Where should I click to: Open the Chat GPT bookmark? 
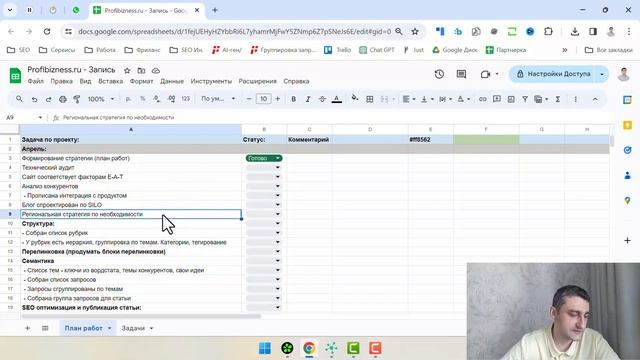click(377, 50)
